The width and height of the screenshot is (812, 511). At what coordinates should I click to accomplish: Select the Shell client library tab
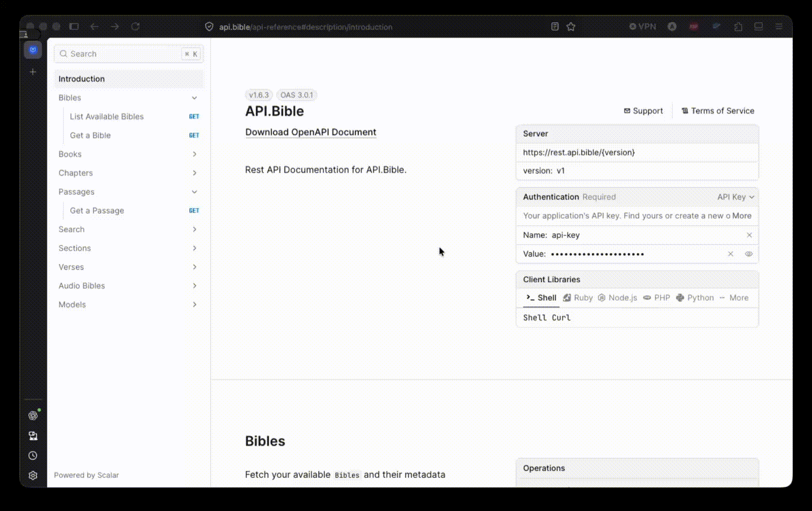[541, 298]
